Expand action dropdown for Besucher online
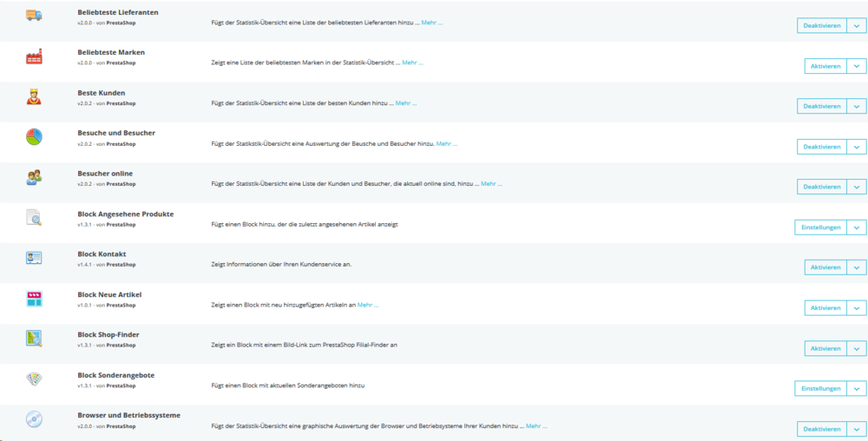The height and width of the screenshot is (441, 868). 857,187
